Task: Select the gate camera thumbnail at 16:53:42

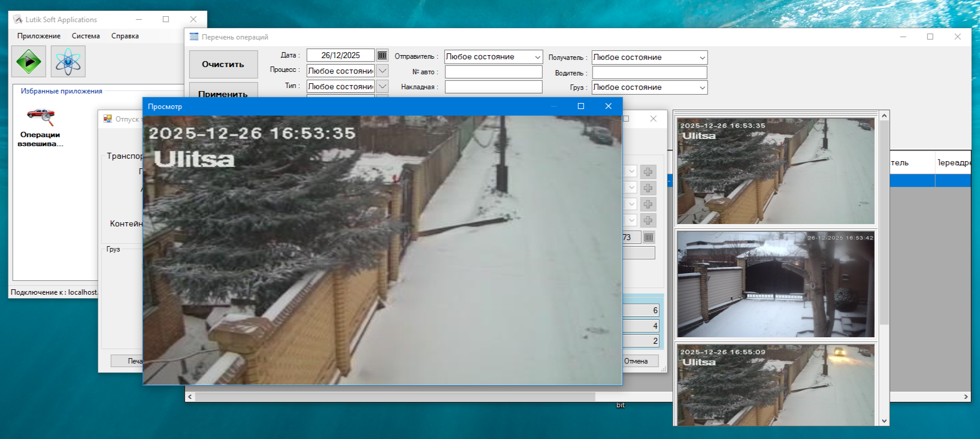Action: tap(775, 284)
